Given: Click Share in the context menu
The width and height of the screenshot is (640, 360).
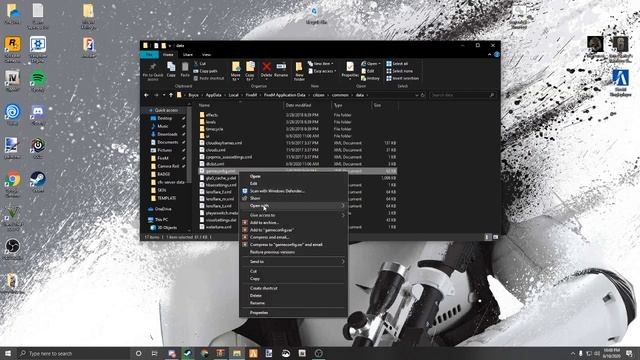Looking at the screenshot, I should pos(255,198).
